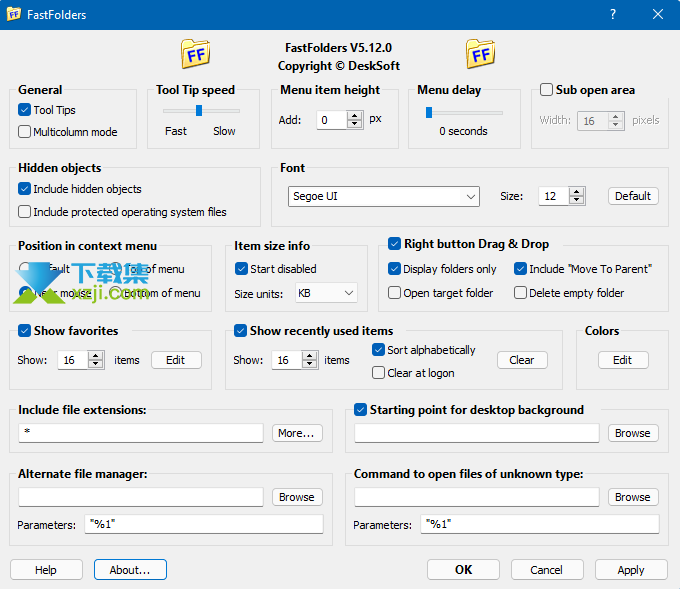Click the FF folder logo right of title
Screen dimensions: 680x589
(481, 54)
